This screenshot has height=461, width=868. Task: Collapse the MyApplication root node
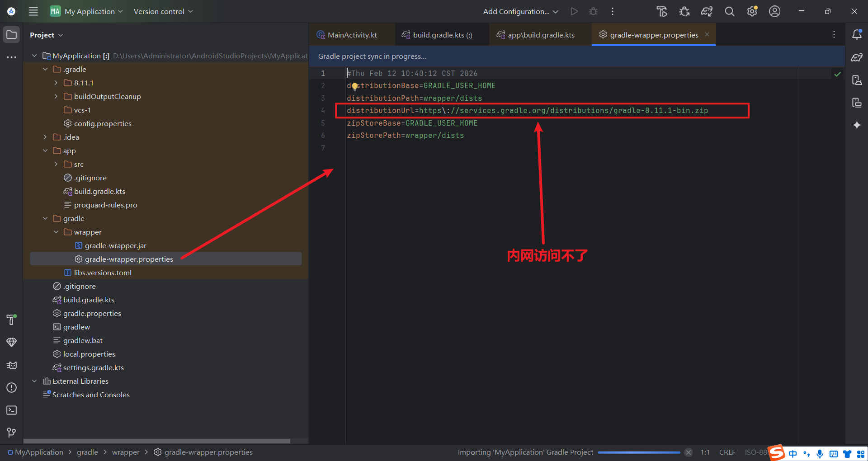pyautogui.click(x=34, y=56)
